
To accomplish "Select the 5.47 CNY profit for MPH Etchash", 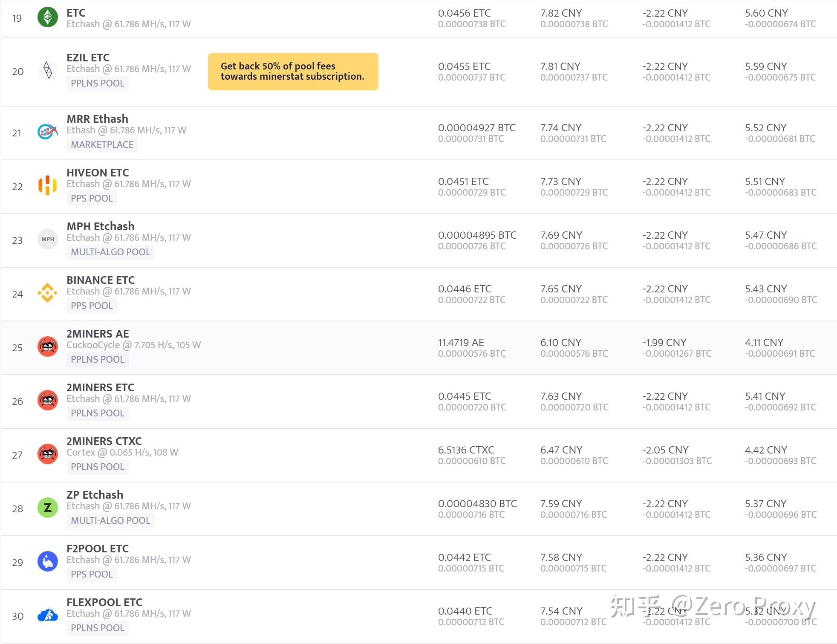I will click(766, 235).
